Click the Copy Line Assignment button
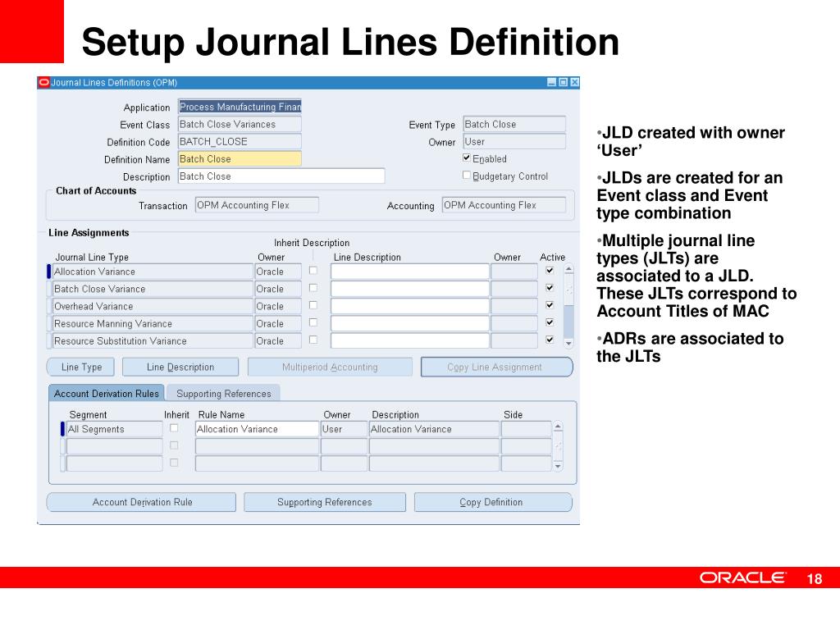This screenshot has height=630, width=840. [496, 367]
